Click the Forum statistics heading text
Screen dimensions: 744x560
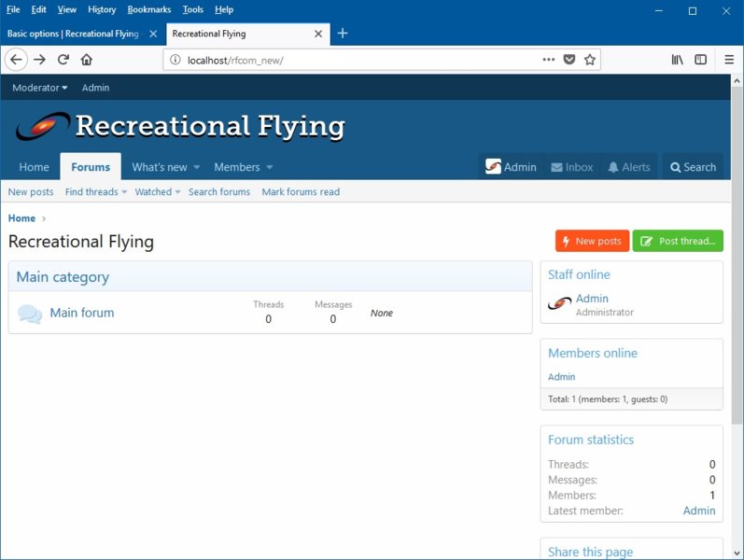591,440
